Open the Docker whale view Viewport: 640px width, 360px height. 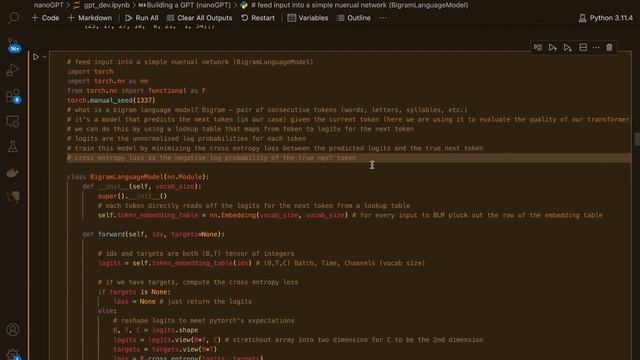[x=13, y=172]
